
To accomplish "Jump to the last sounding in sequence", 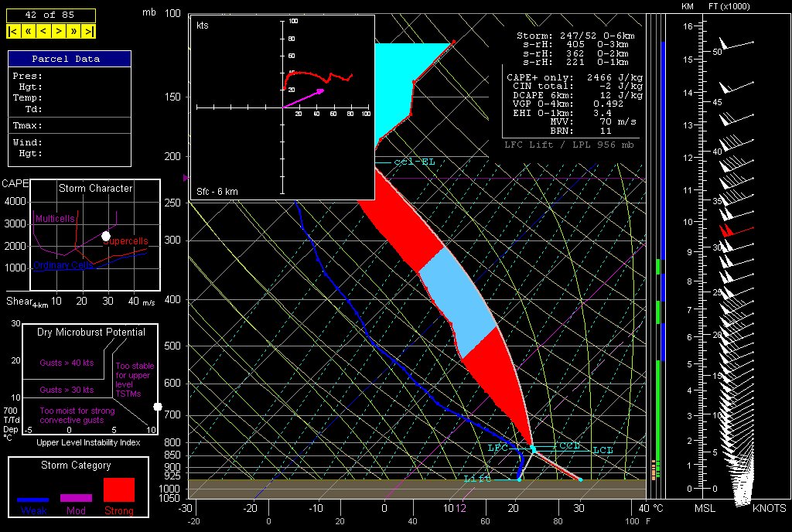I will (x=89, y=31).
